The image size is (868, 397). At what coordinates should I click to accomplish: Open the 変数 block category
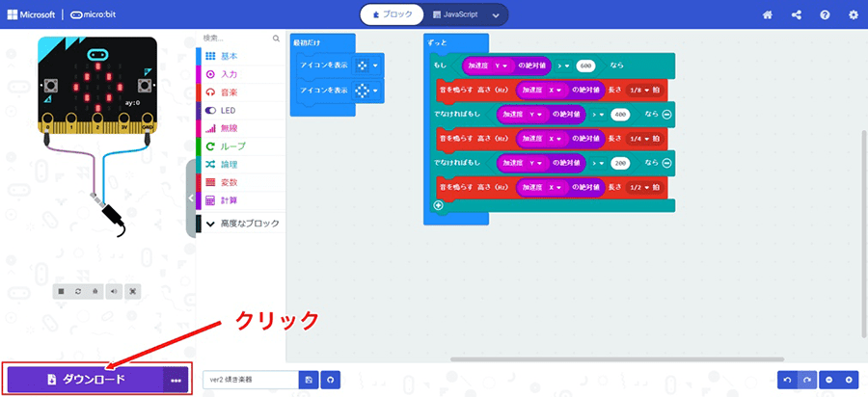(x=241, y=182)
